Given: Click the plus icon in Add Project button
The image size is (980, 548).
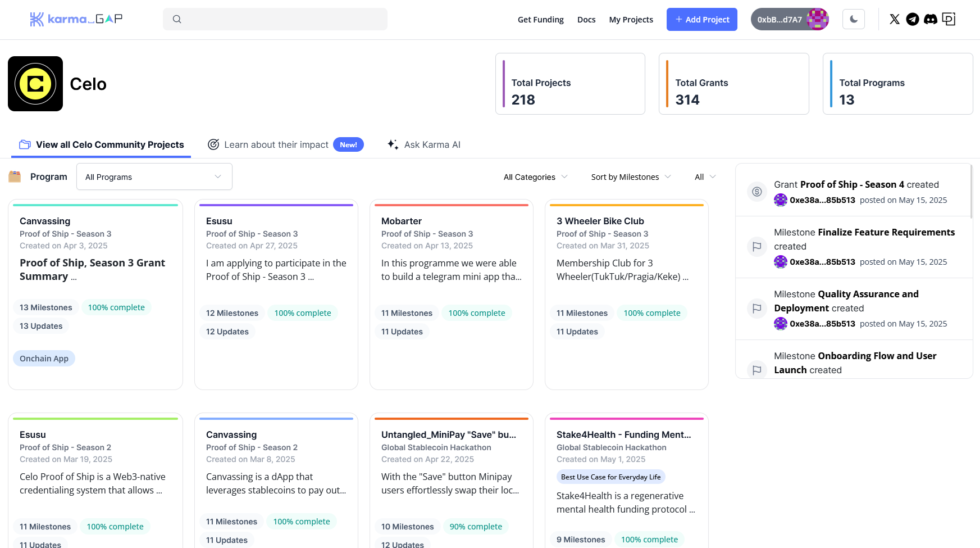Looking at the screenshot, I should 679,19.
